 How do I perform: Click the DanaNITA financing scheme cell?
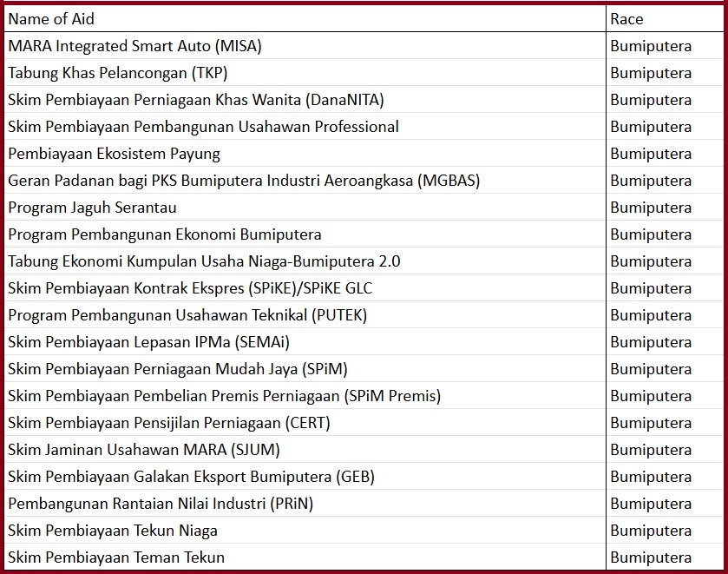[x=196, y=100]
